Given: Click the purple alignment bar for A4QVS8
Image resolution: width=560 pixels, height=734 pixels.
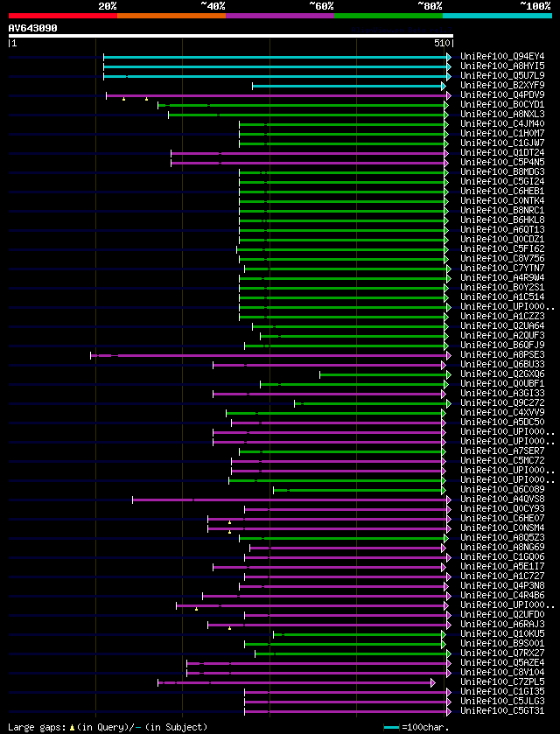Looking at the screenshot, I should 290,500.
